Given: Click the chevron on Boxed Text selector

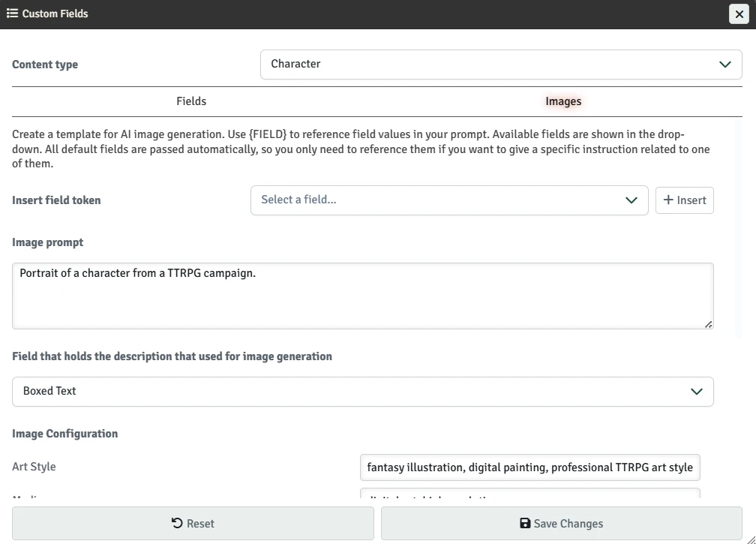Looking at the screenshot, I should (x=696, y=392).
